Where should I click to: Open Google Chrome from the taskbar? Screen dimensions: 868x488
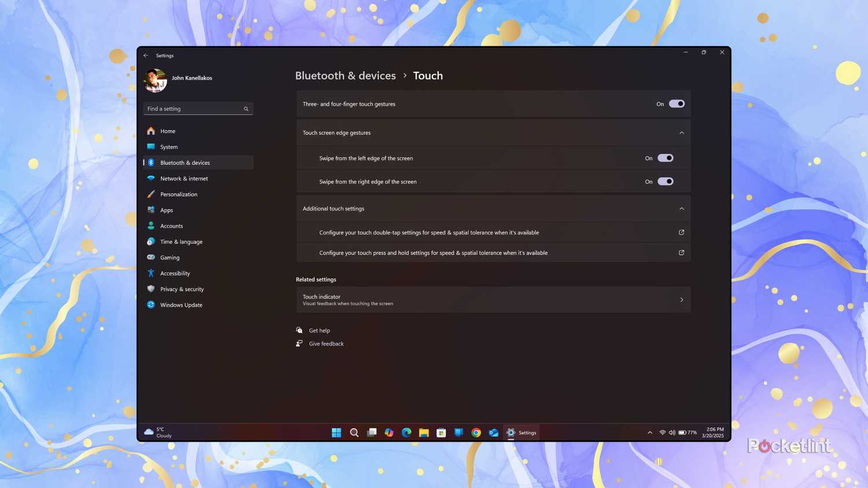(x=476, y=432)
